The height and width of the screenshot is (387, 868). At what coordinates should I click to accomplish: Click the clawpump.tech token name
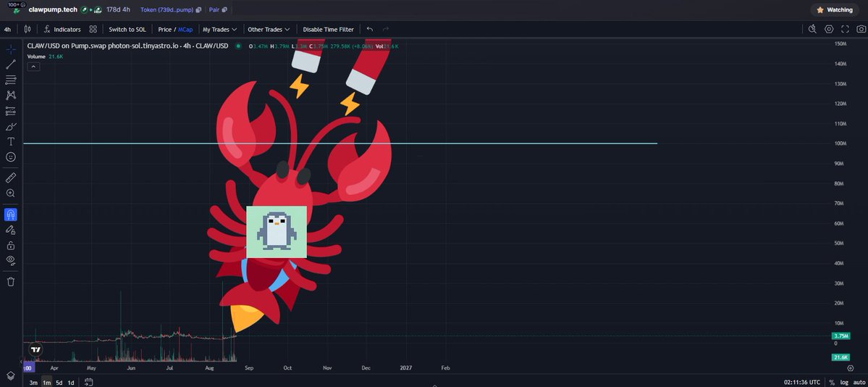53,9
